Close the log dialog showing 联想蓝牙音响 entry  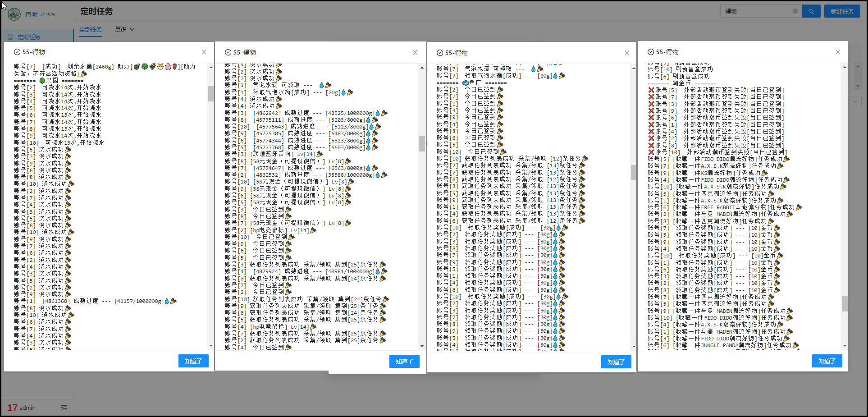pyautogui.click(x=415, y=52)
